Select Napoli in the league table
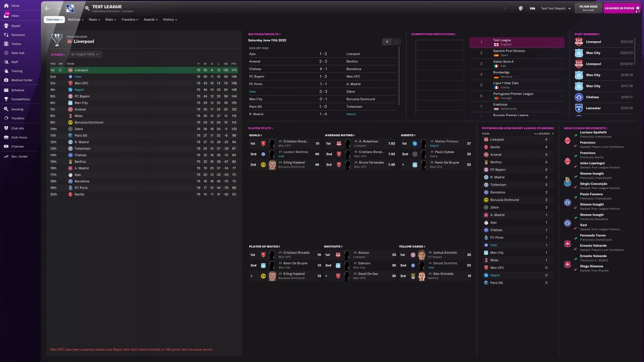 coord(143,90)
